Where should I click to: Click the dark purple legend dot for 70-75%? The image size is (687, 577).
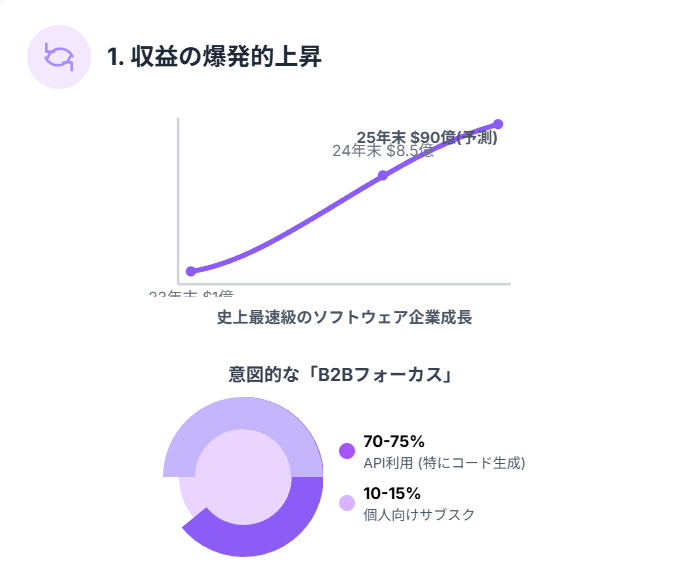(x=347, y=451)
